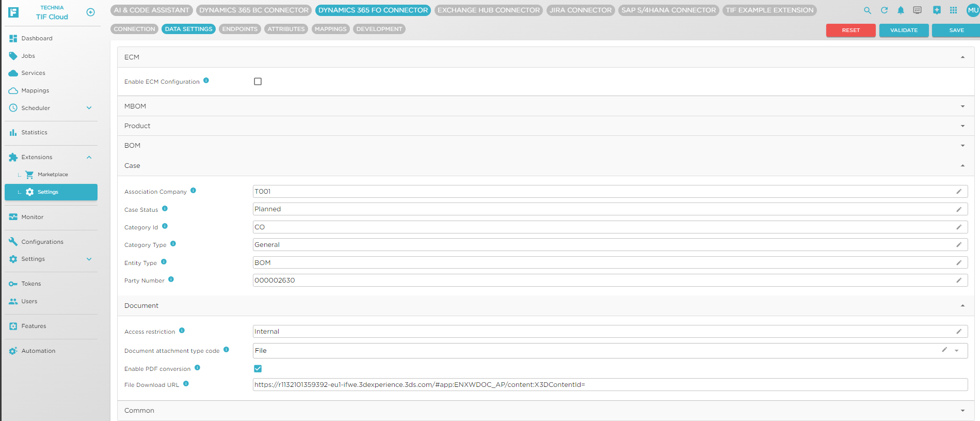Click the search magnifier icon in header
This screenshot has height=421, width=980.
[x=867, y=10]
